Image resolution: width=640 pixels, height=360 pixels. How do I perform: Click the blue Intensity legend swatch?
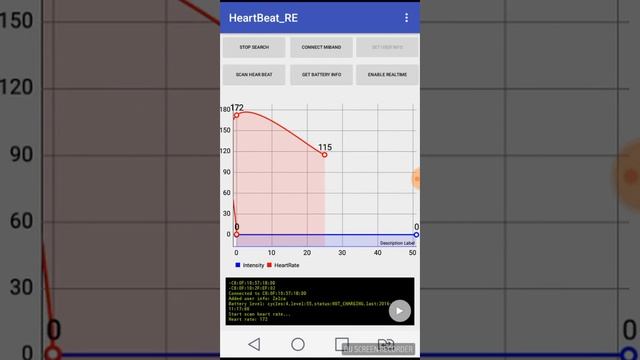pos(238,265)
